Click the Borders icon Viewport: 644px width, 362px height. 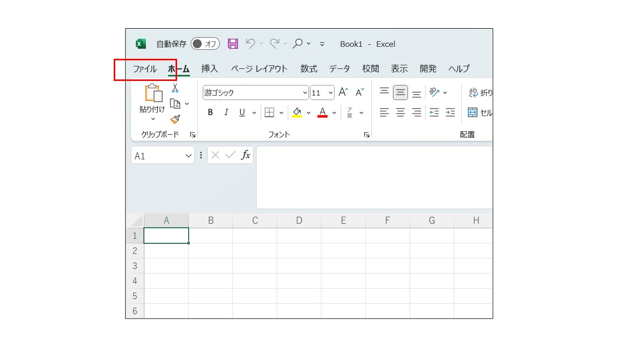[269, 113]
